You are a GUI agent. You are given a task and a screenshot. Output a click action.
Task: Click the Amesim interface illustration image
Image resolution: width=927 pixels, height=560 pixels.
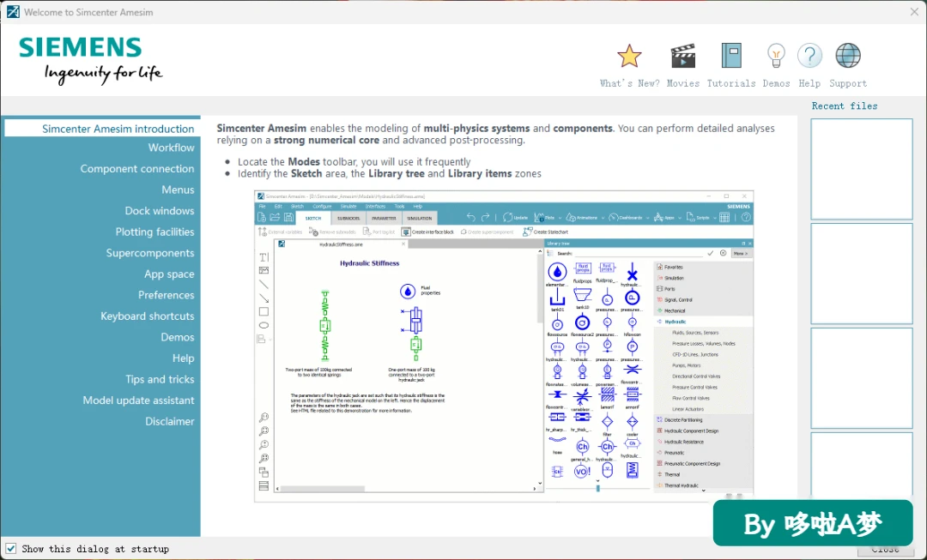(x=504, y=346)
